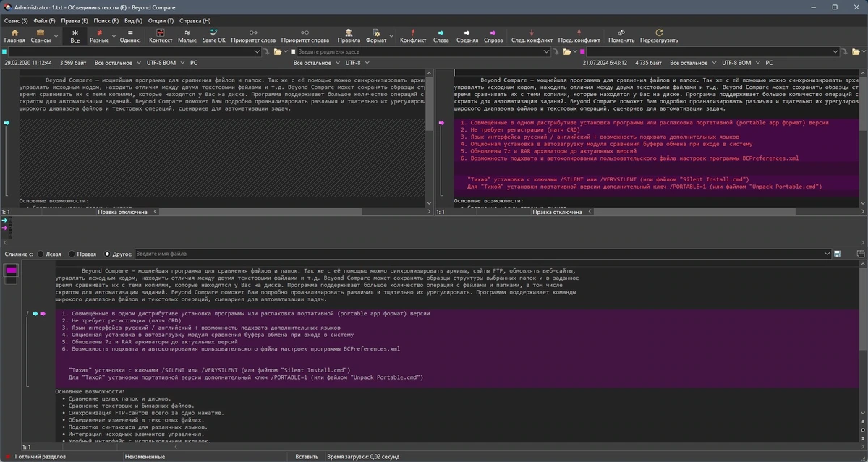Take the Справа right version

click(493, 36)
